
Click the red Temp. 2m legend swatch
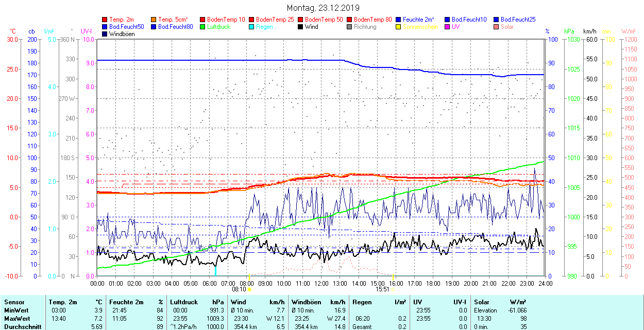(105, 20)
